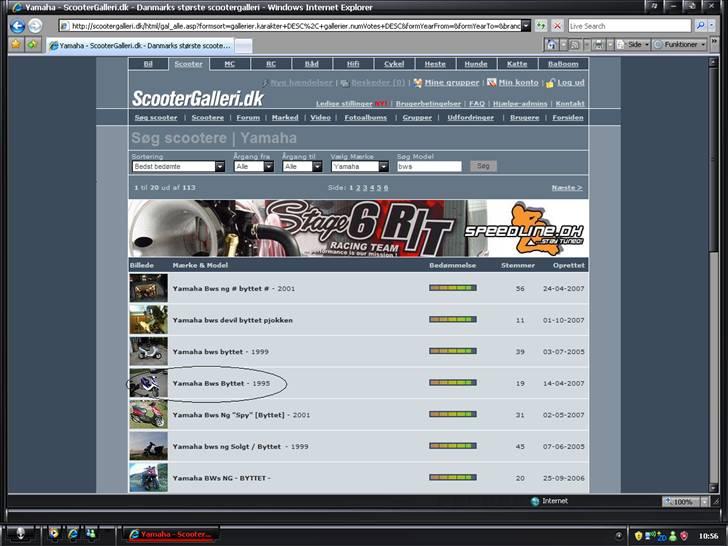The height and width of the screenshot is (546, 728).
Task: Open the Mine grupper link
Action: coord(452,83)
